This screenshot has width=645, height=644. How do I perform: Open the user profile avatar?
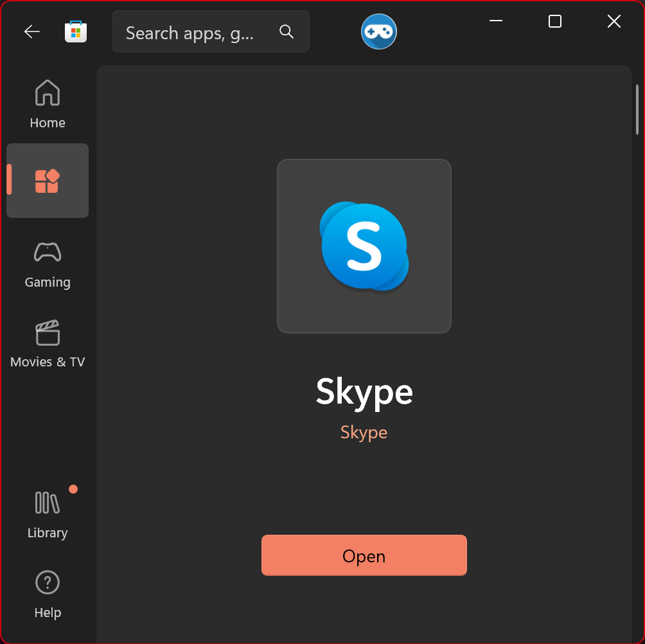point(378,31)
